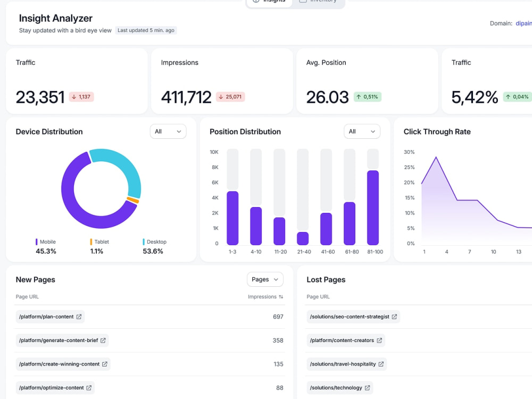Click the Lost Pages heading

[x=326, y=280]
